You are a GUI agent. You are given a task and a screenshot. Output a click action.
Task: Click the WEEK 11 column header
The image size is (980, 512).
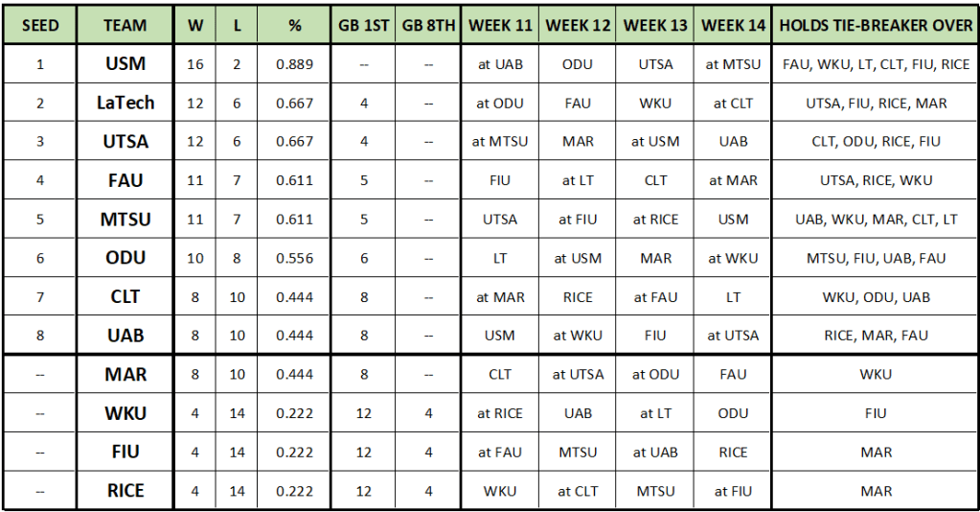[x=500, y=26]
